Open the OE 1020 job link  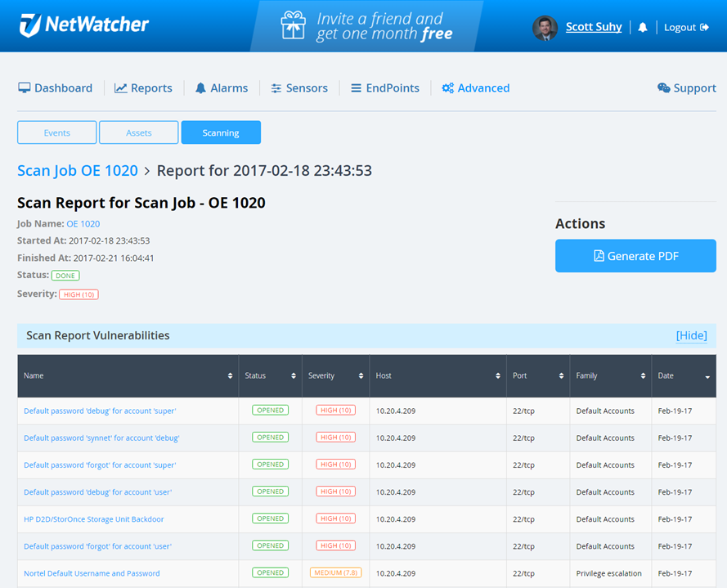[x=83, y=223]
